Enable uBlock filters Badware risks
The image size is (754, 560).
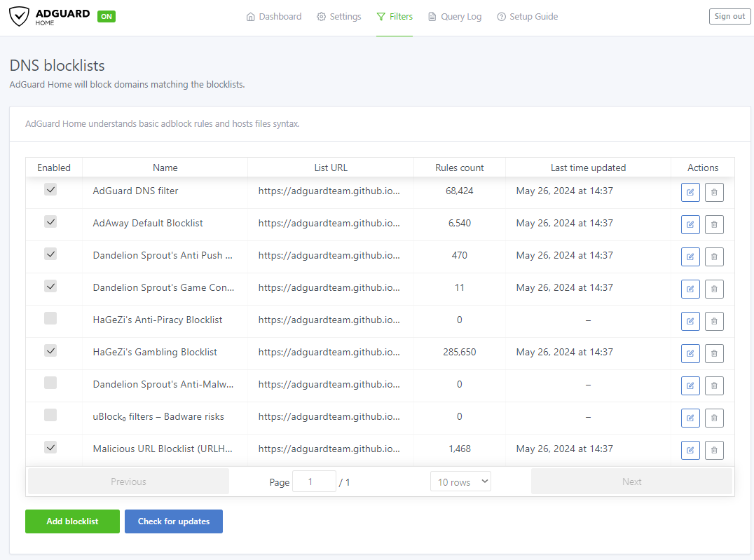click(x=50, y=415)
